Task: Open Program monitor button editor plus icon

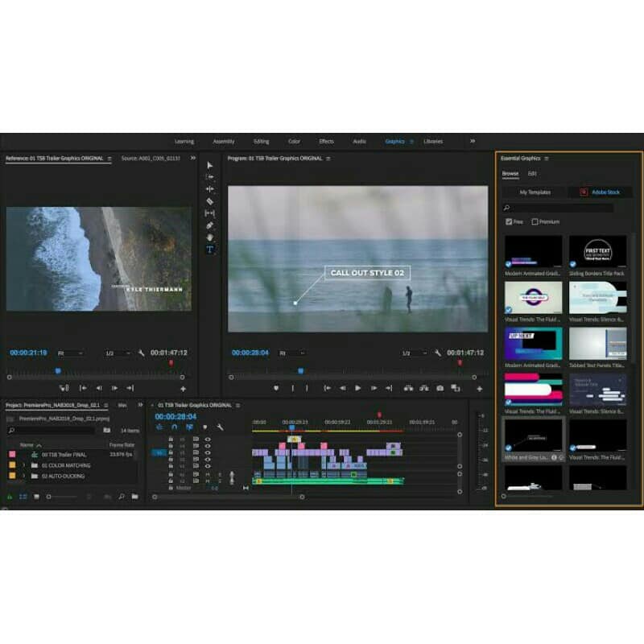Action: tap(479, 389)
